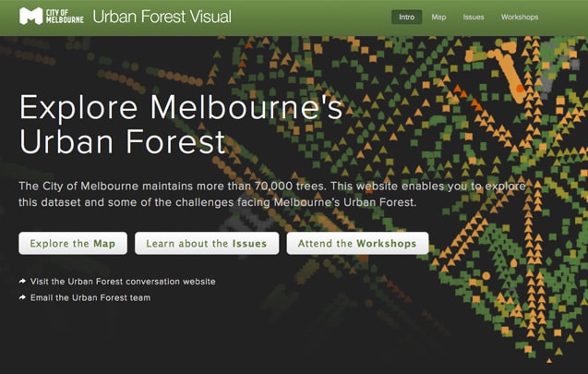Viewport: 588px width, 374px height.
Task: Open the Urban Forest Visual title
Action: [162, 17]
